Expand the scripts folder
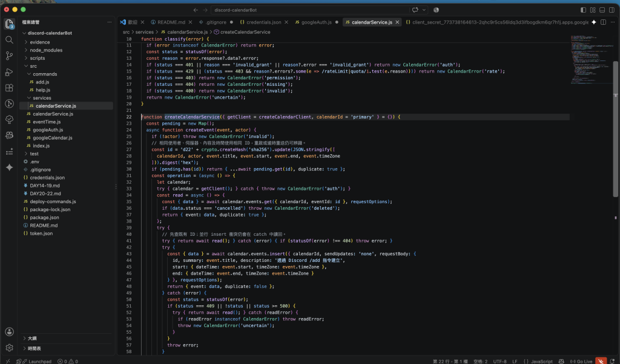This screenshot has height=364, width=620. coord(67,58)
